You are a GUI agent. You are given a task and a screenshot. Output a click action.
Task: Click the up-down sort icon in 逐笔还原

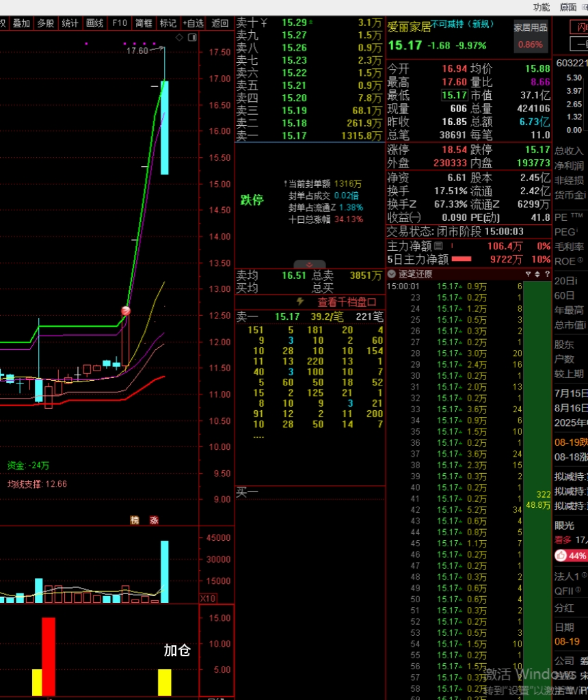(537, 274)
